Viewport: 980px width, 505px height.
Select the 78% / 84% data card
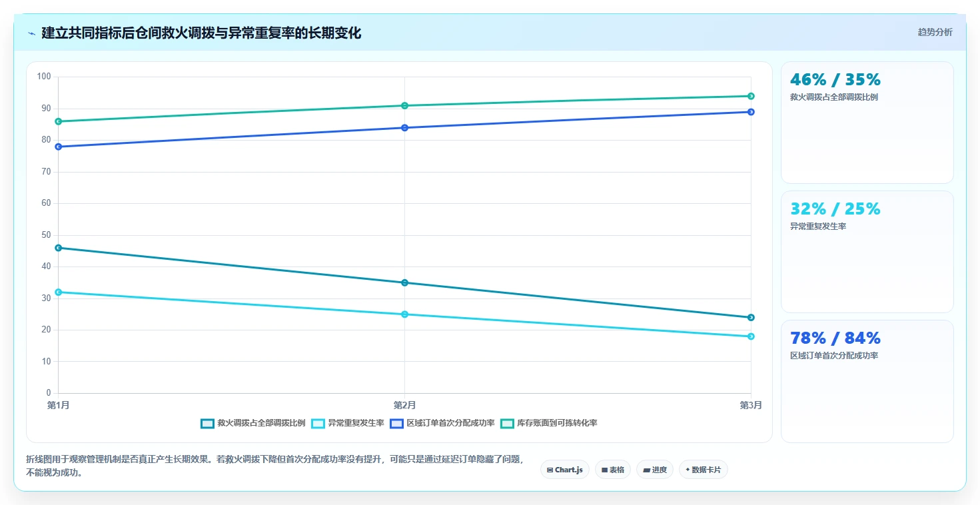click(x=867, y=381)
